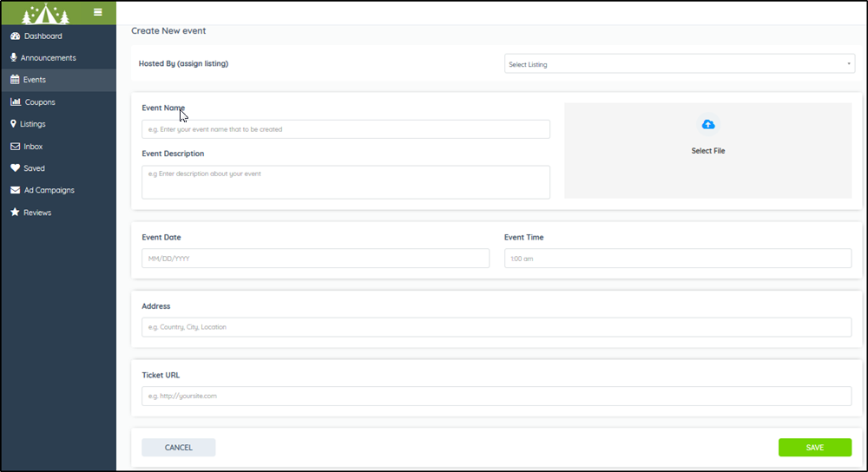Image resolution: width=868 pixels, height=472 pixels.
Task: Click the Events calendar icon
Action: (x=15, y=80)
